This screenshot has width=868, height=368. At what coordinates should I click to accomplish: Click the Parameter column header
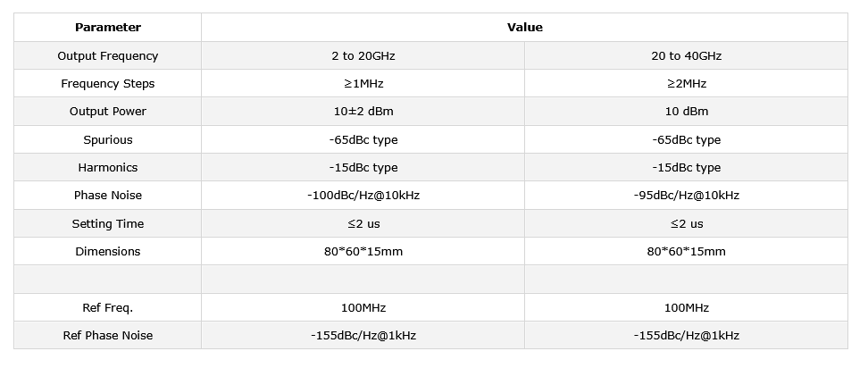(x=107, y=28)
